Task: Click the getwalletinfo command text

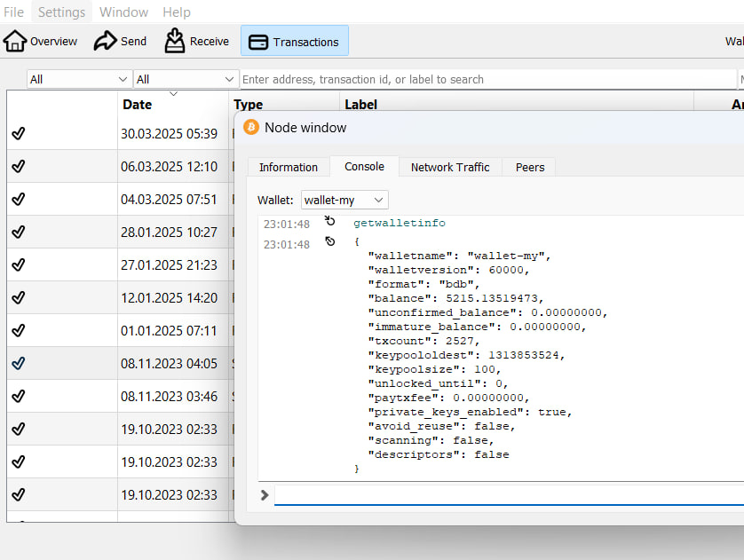Action: (399, 223)
